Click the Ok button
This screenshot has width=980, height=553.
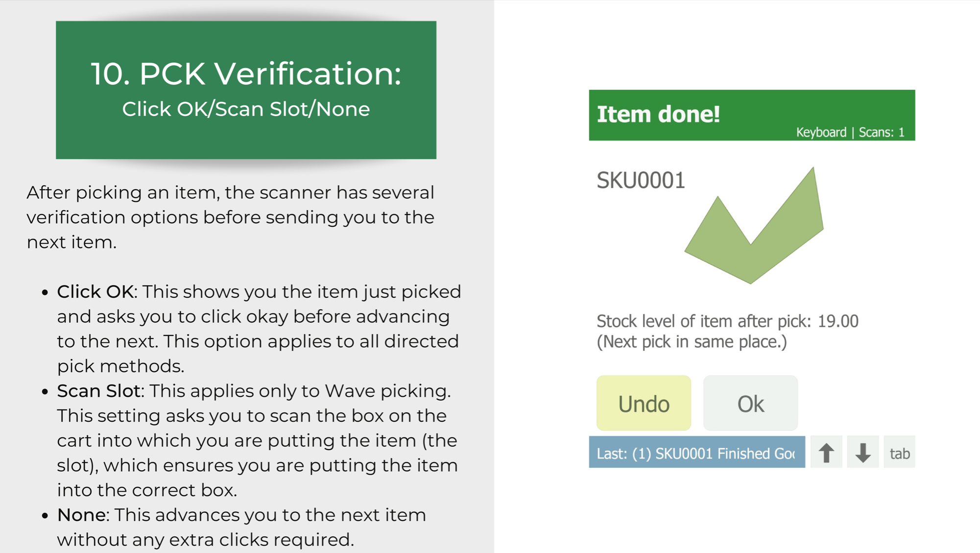750,403
